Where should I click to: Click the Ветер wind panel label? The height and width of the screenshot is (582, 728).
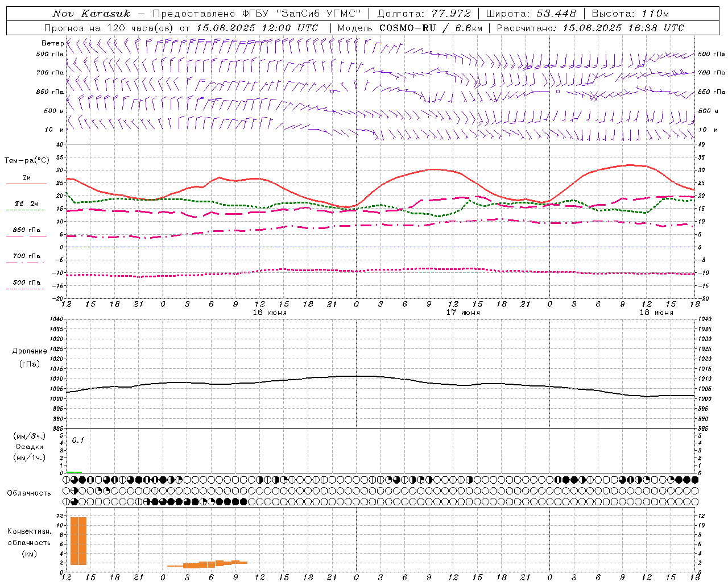pos(52,43)
